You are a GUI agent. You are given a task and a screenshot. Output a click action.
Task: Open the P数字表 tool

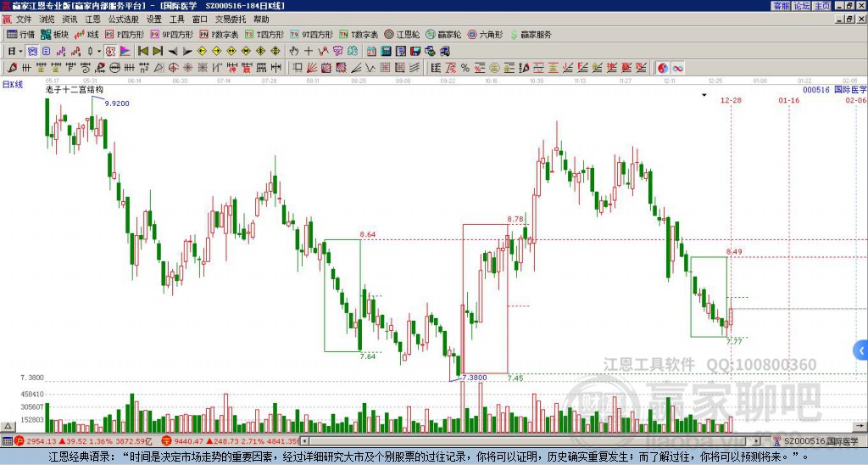[218, 34]
